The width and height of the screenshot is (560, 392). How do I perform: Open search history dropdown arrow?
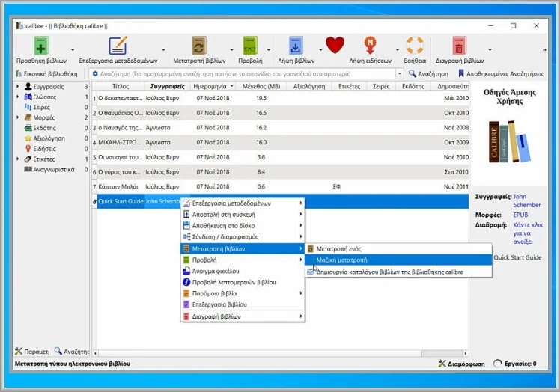click(399, 73)
